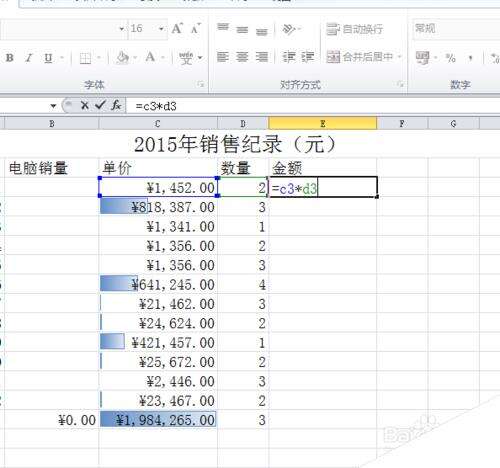Toggle 自动换行 wrap text
500x468 pixels.
[354, 29]
